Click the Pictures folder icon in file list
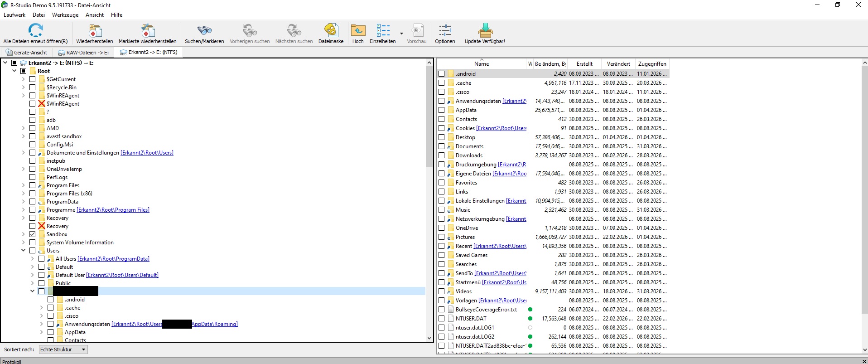 [451, 237]
